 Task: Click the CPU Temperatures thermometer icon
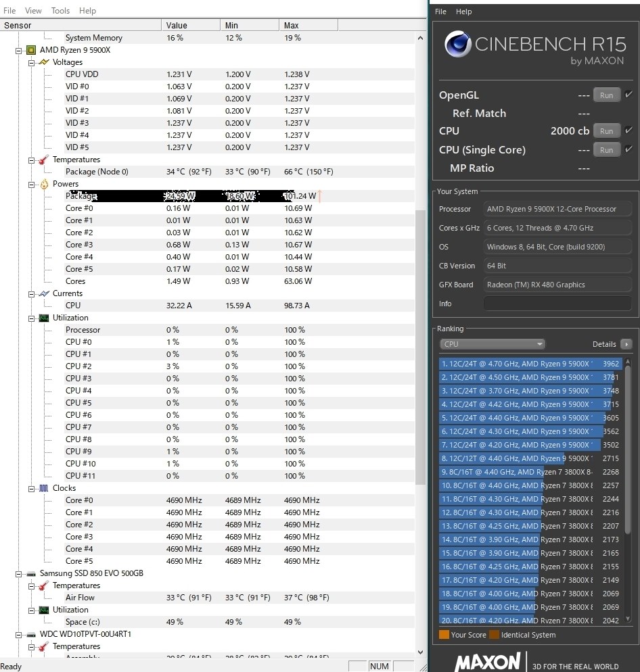[x=44, y=160]
